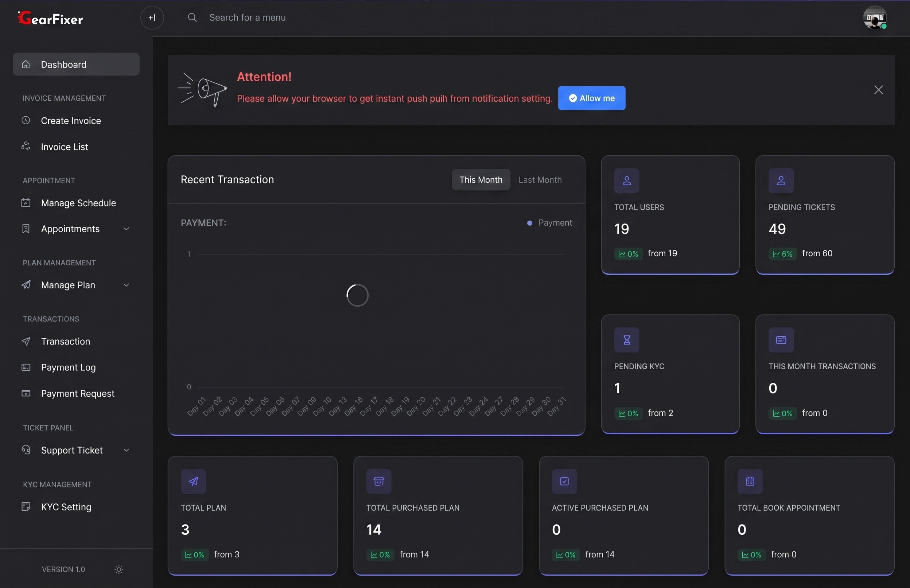The height and width of the screenshot is (588, 910).
Task: Click the Support Ticket headset icon
Action: 26,450
